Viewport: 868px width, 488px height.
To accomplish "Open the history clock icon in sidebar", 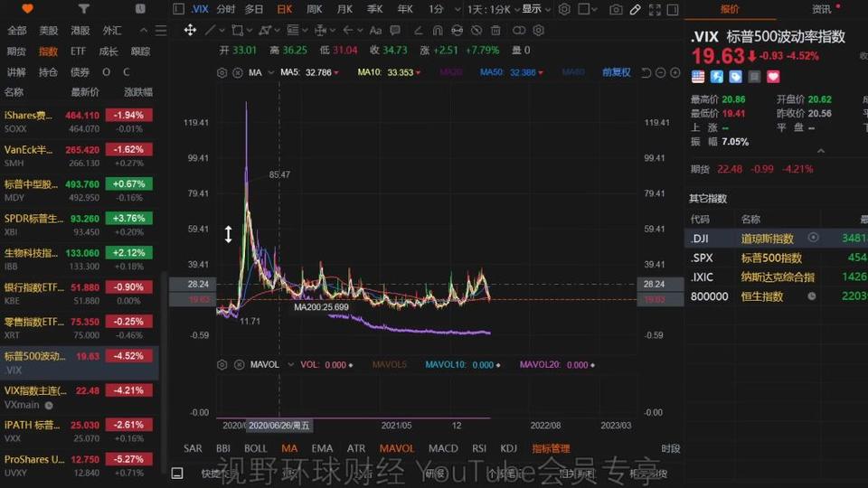I will click(140, 9).
